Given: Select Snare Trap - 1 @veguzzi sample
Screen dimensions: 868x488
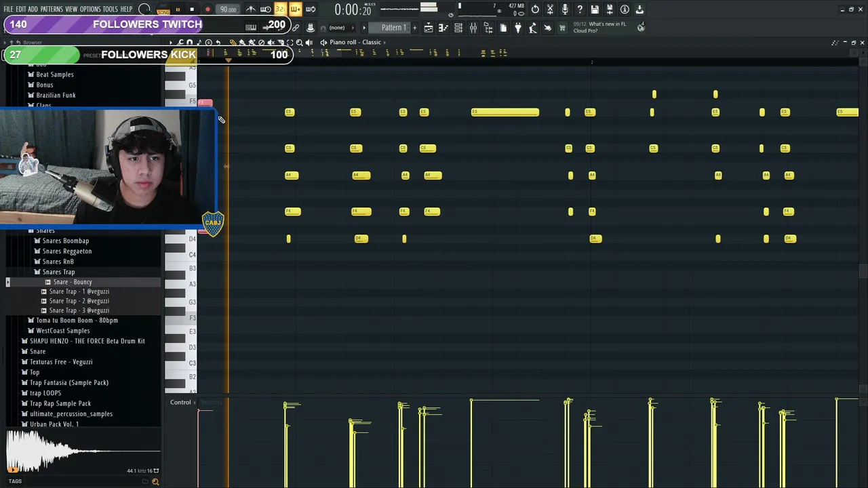Looking at the screenshot, I should (x=79, y=291).
